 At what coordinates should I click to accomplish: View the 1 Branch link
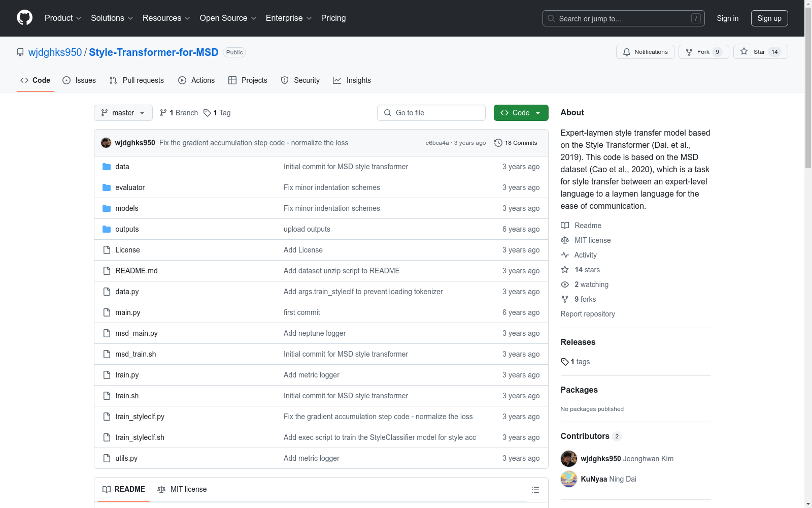tap(179, 113)
